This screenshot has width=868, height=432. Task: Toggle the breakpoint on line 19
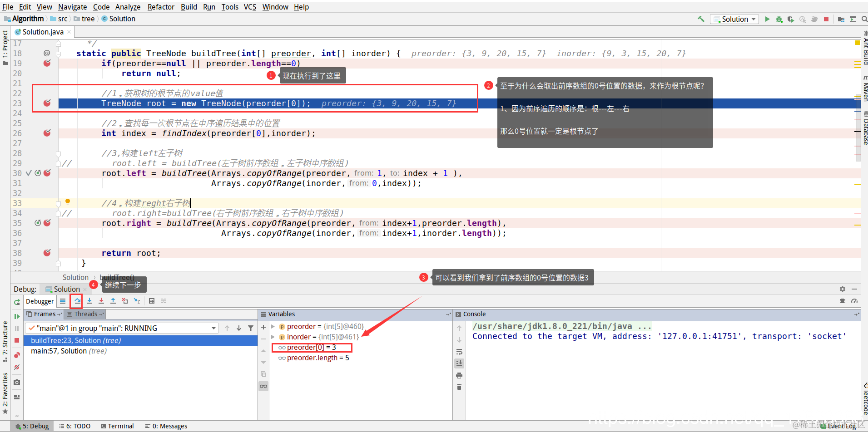click(47, 63)
